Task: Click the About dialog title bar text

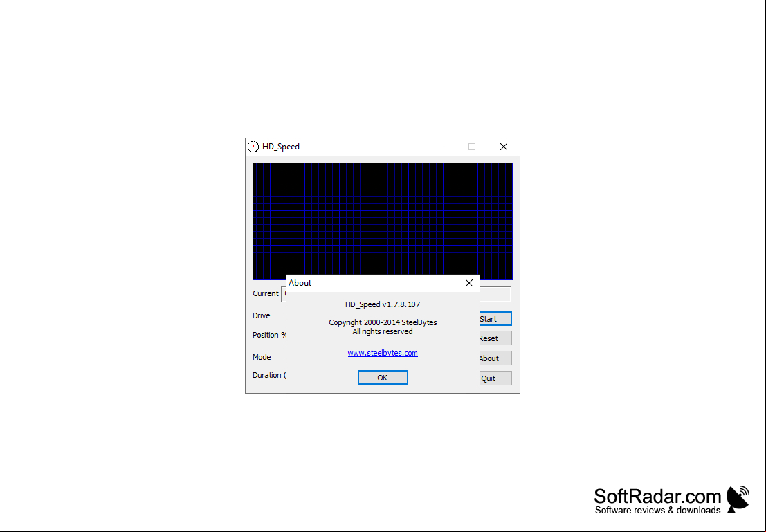Action: click(300, 283)
